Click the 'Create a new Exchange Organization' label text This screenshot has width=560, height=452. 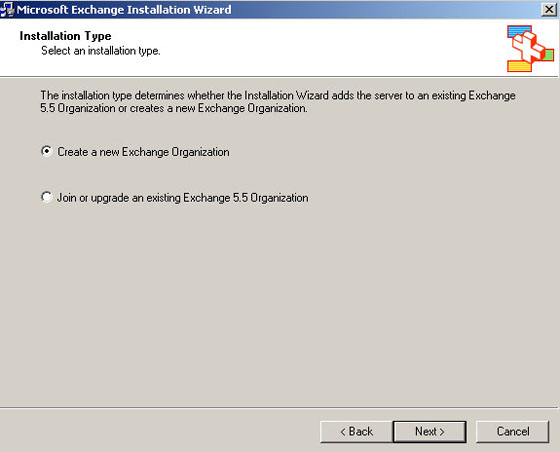click(144, 152)
